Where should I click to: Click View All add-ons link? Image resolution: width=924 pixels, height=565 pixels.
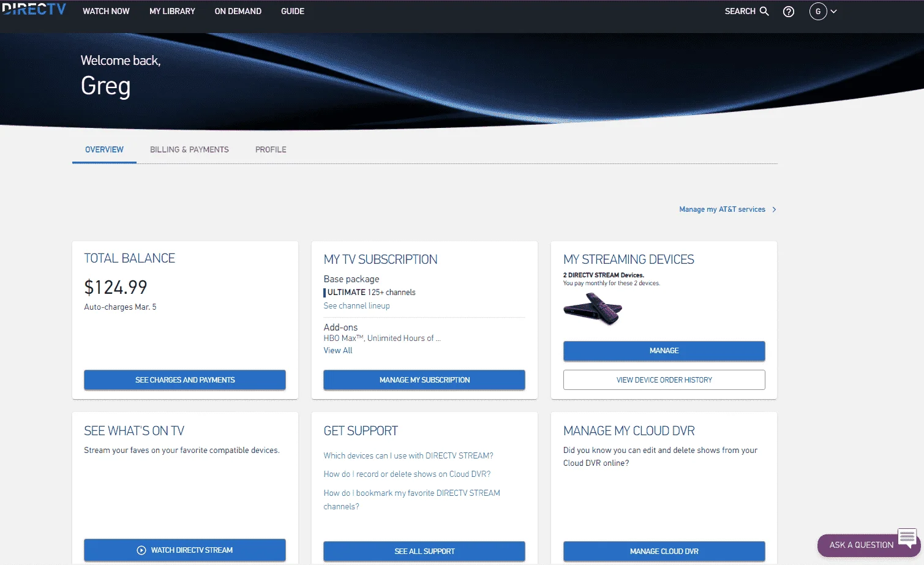[338, 350]
